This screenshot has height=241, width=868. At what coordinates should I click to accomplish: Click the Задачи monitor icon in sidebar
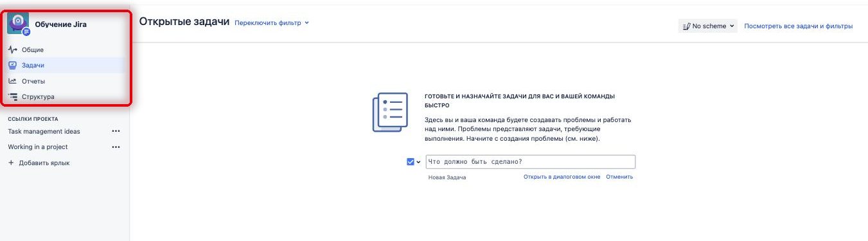(13, 65)
